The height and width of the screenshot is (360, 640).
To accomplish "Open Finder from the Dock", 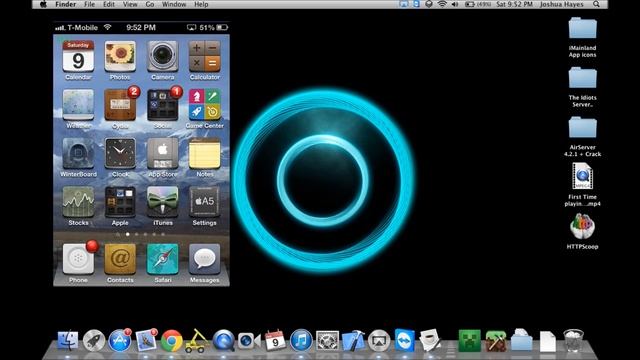I will pos(67,340).
